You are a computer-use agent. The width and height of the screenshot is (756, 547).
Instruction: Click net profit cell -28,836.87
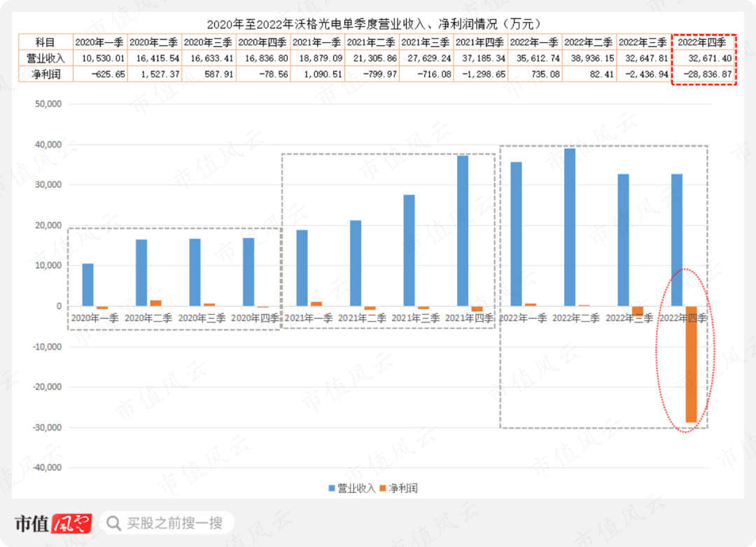click(x=703, y=74)
